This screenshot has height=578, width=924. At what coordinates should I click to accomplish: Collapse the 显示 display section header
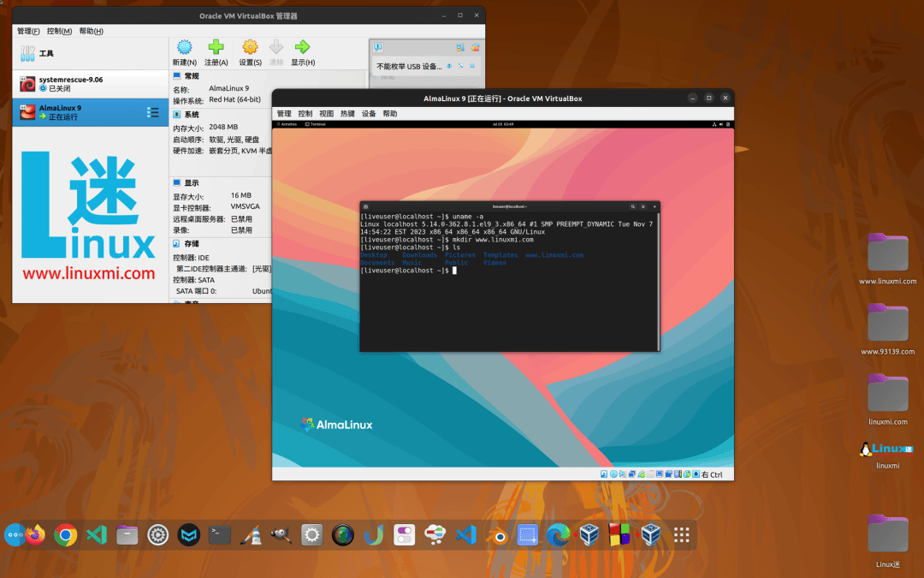pyautogui.click(x=192, y=182)
